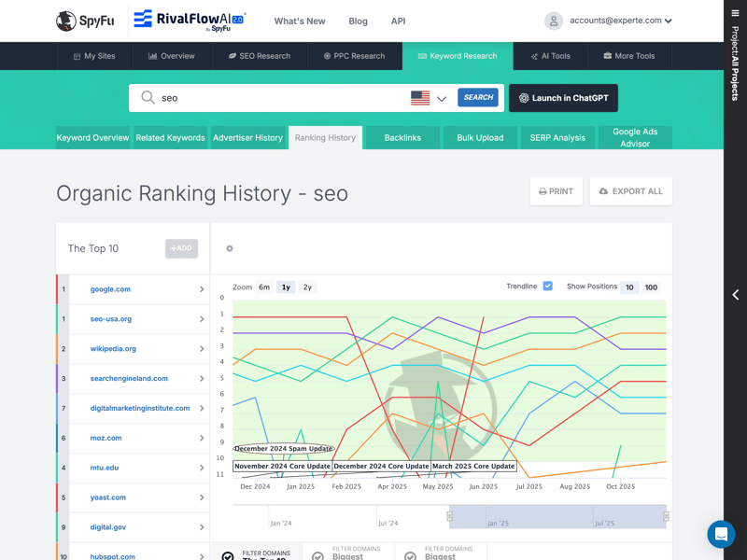747x560 pixels.
Task: Click the left handle of timeline range slider
Action: (450, 516)
